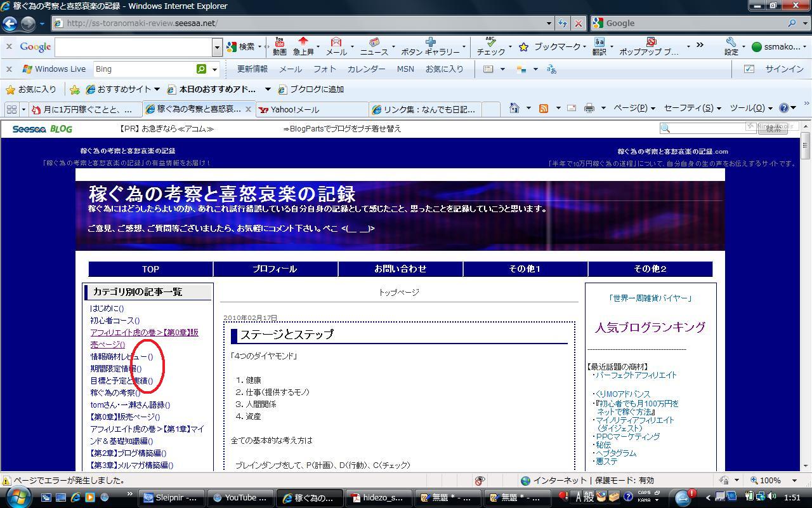The height and width of the screenshot is (508, 812).
Task: Open the Gmail メール toolbar icon
Action: click(336, 46)
